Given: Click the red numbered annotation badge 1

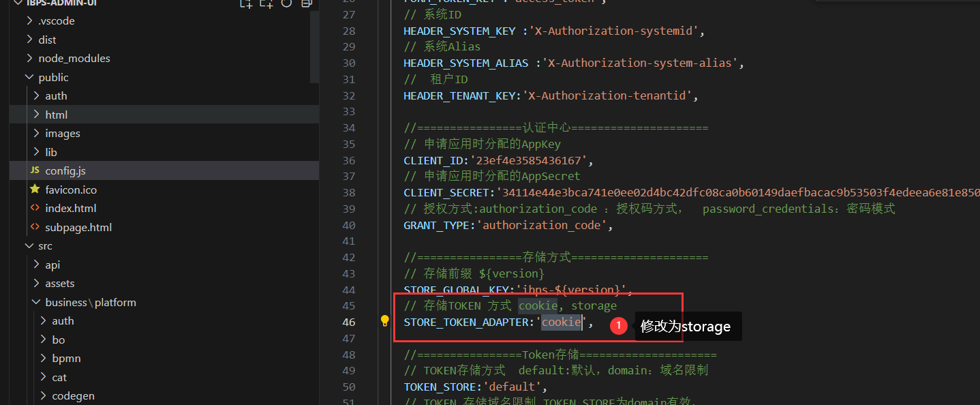Looking at the screenshot, I should [618, 327].
